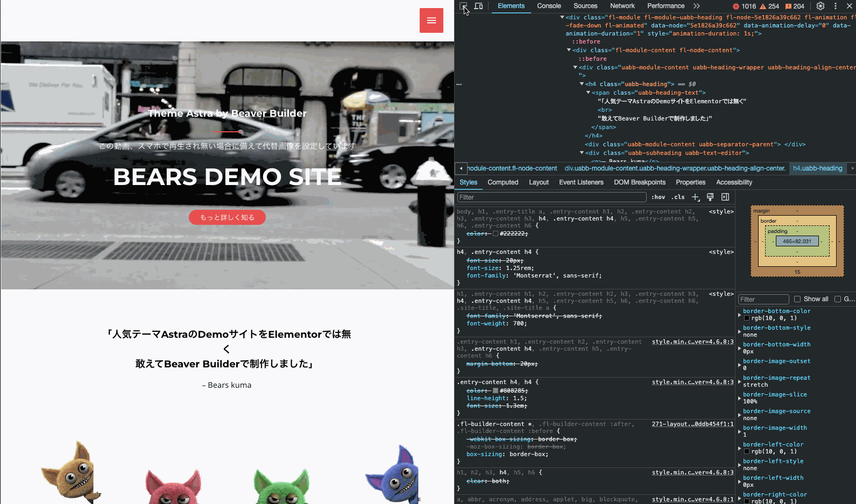Switch to the Console tab
856x504 pixels.
pyautogui.click(x=549, y=6)
